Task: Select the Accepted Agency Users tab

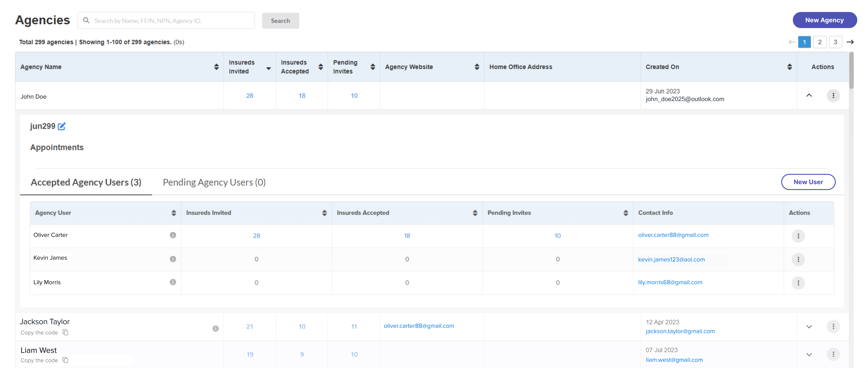Action: (x=85, y=182)
